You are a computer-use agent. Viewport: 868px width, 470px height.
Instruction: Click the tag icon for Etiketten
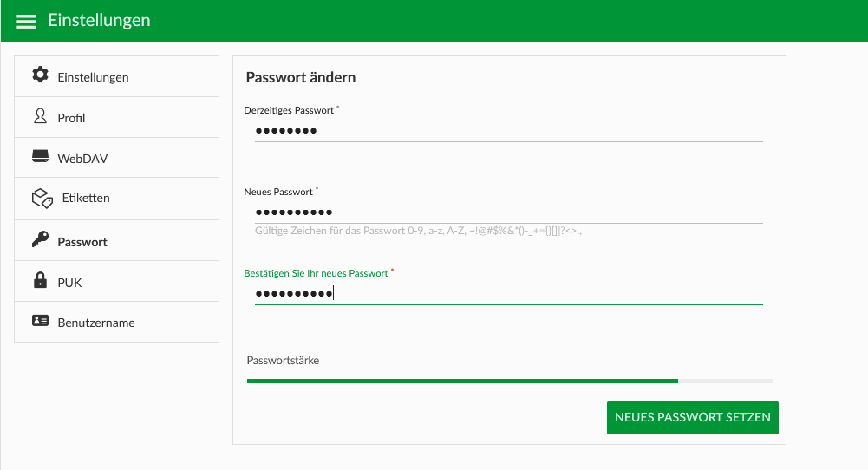[x=42, y=199]
